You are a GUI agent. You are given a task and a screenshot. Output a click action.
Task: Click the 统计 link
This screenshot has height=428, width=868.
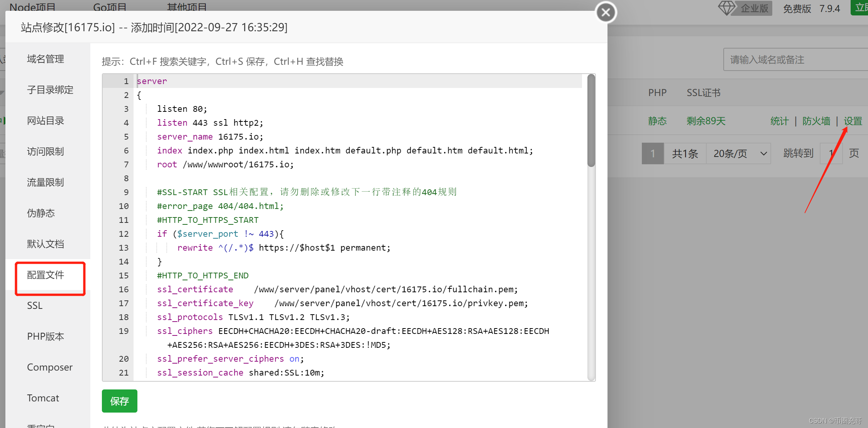pyautogui.click(x=779, y=121)
